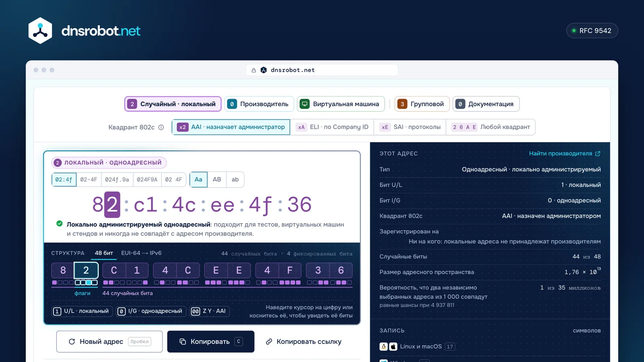Image resolution: width=644 pixels, height=362 pixels.
Task: Choose the 02:4f colon format
Action: point(64,179)
